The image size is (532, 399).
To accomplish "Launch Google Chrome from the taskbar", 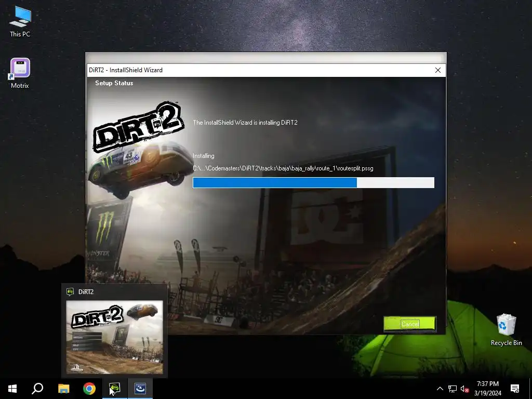I will coord(89,389).
